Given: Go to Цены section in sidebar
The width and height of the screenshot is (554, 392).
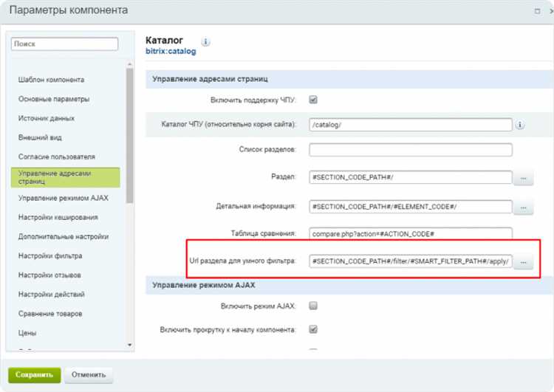Looking at the screenshot, I should (27, 333).
